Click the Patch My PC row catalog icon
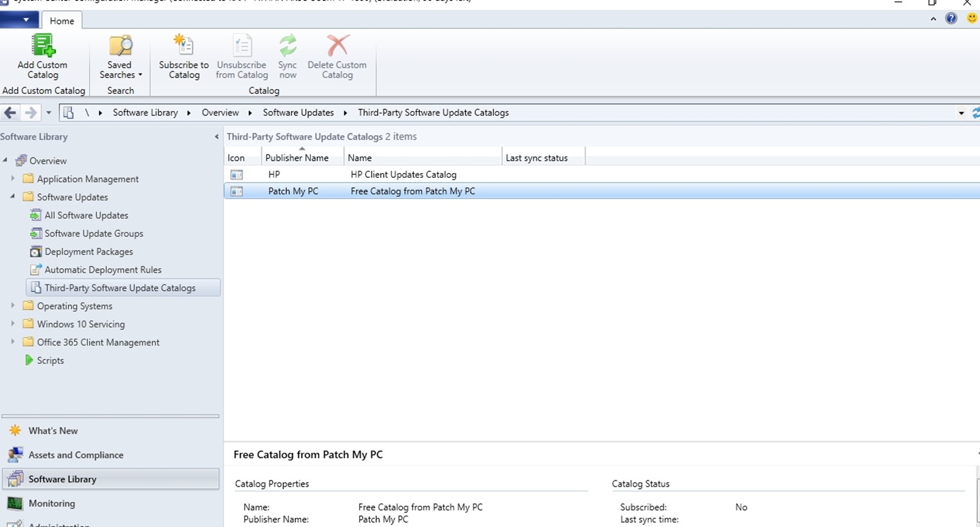The image size is (980, 527). (x=236, y=191)
